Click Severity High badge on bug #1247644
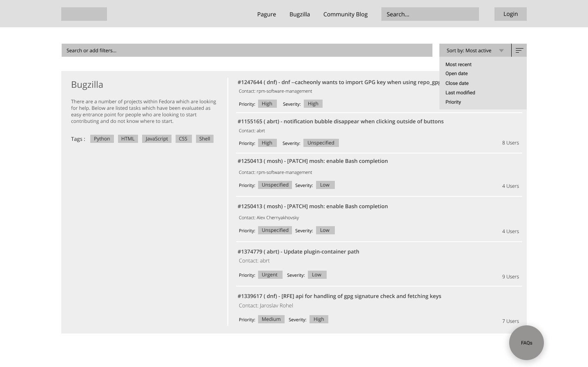The width and height of the screenshot is (588, 367). click(313, 104)
